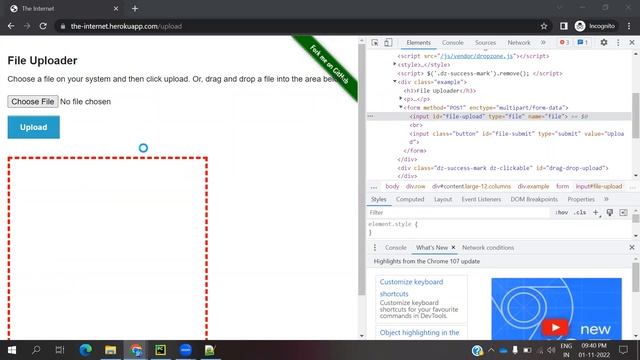The image size is (640, 360).
Task: Toggle the .cls classes button
Action: [x=580, y=212]
